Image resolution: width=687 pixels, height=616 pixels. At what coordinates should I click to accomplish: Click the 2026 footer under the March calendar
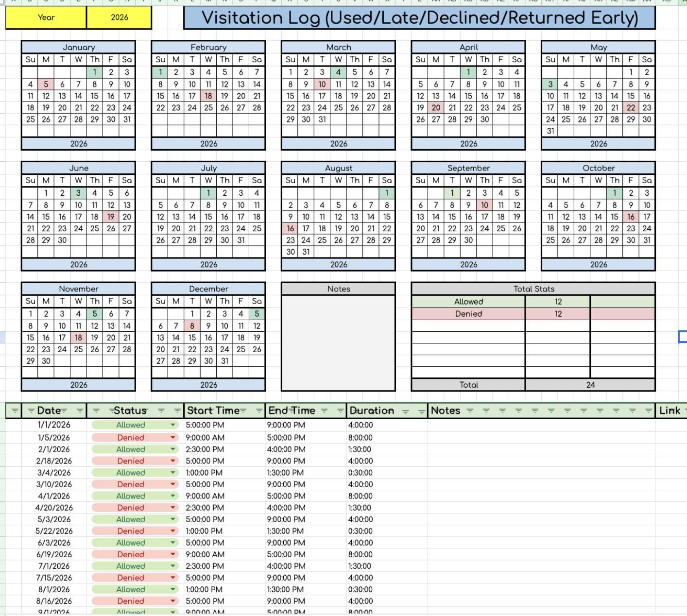click(x=338, y=144)
